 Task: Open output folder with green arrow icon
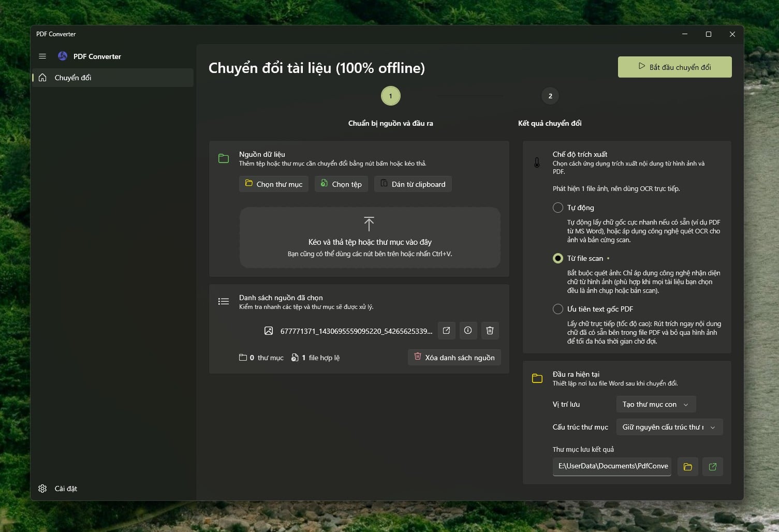(x=713, y=467)
